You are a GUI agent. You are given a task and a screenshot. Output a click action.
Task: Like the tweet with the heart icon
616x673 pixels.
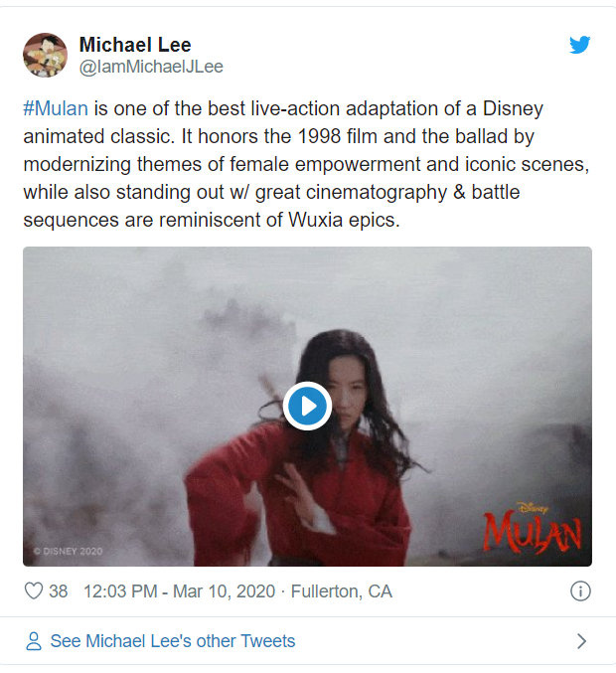(x=34, y=591)
